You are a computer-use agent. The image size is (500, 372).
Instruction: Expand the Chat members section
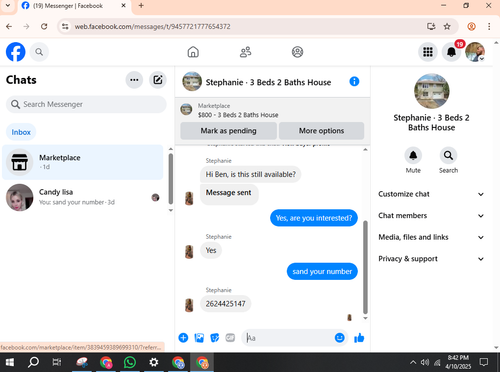tap(431, 216)
